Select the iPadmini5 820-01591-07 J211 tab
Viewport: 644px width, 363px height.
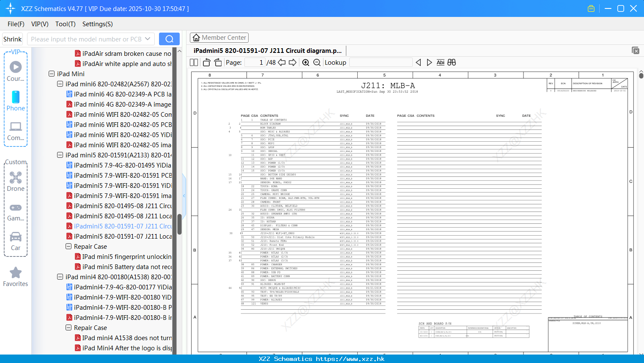coord(268,50)
